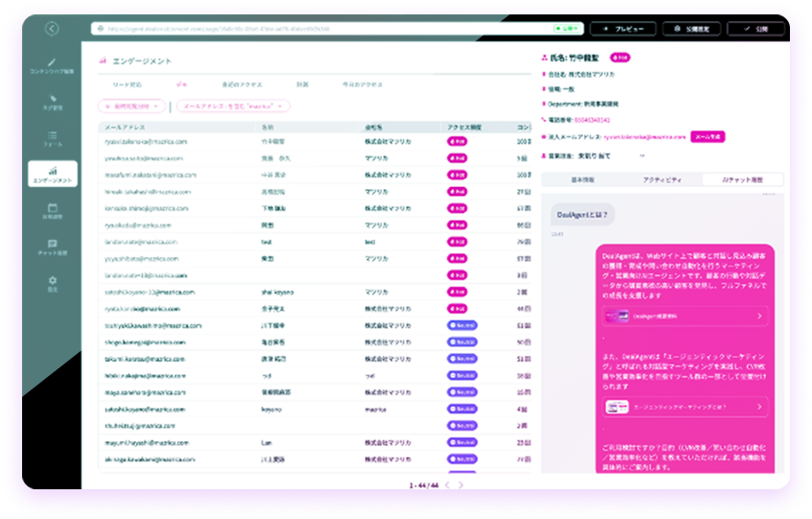Open the calendar scheduling item in sidebar
The width and height of the screenshot is (812, 519).
tap(53, 211)
